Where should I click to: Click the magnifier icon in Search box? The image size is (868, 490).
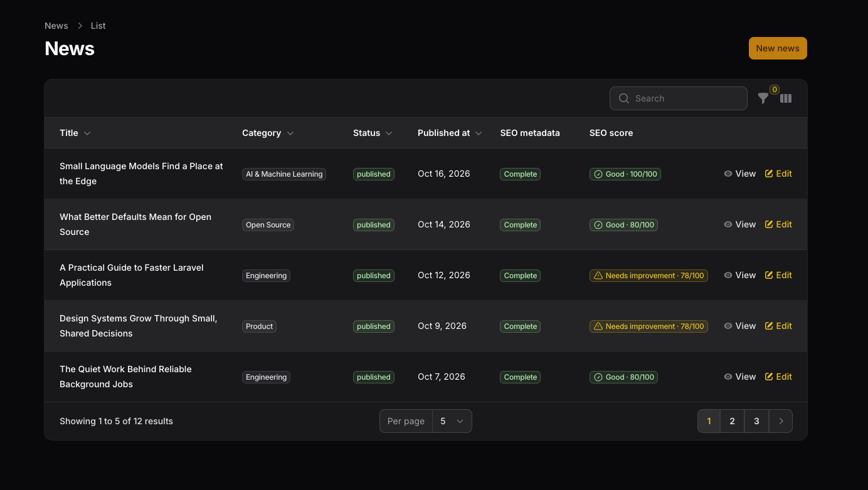point(624,98)
